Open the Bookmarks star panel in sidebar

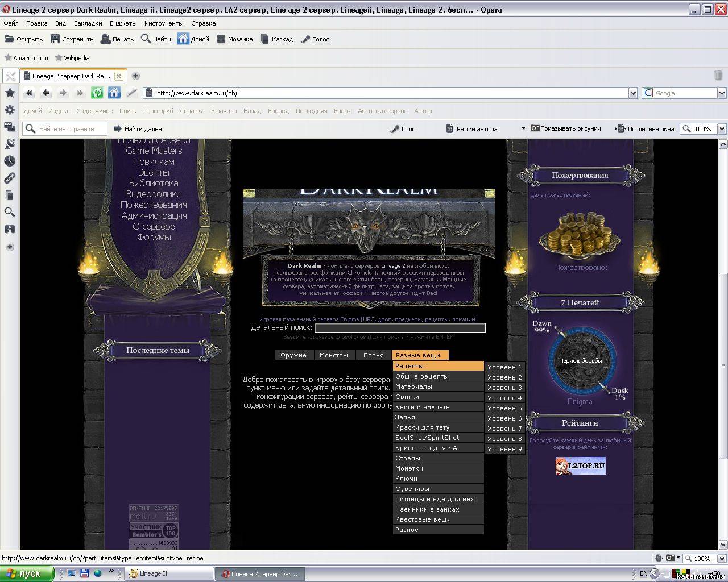10,93
